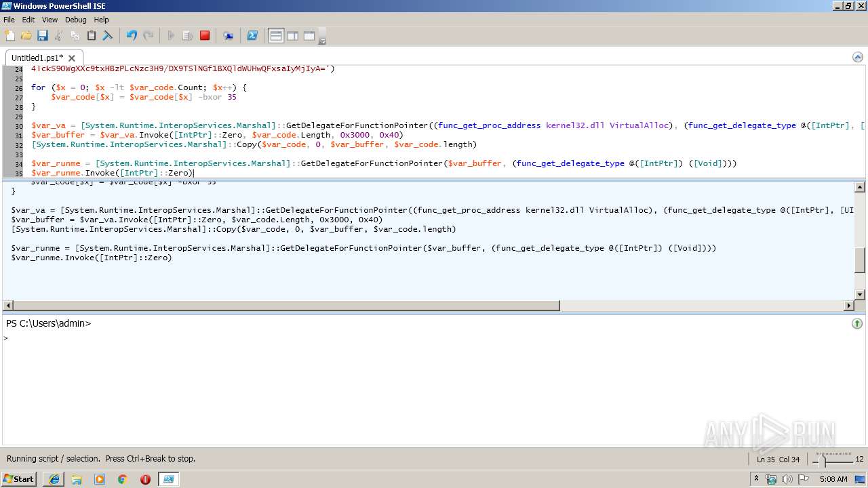
Task: Undo the last edit with the blue arrow
Action: pos(132,36)
